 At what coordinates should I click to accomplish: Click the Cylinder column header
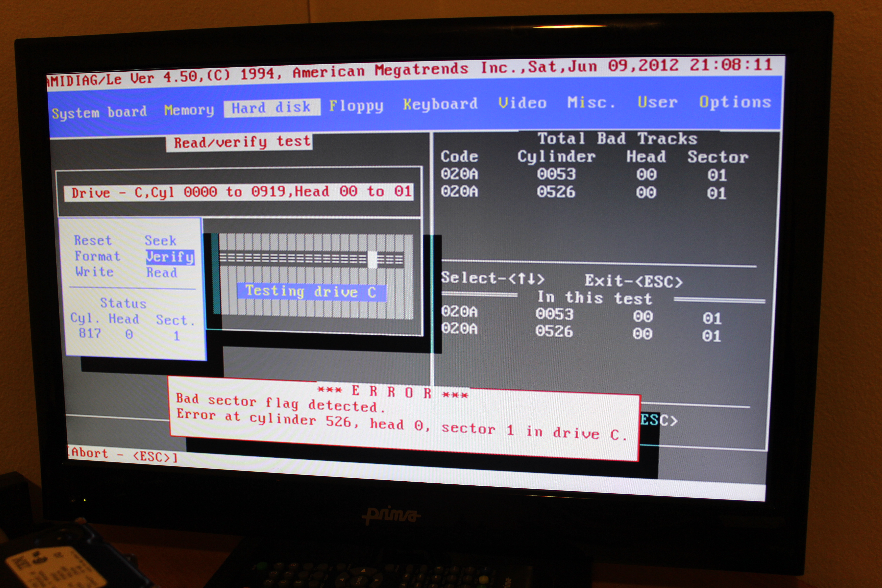(557, 157)
